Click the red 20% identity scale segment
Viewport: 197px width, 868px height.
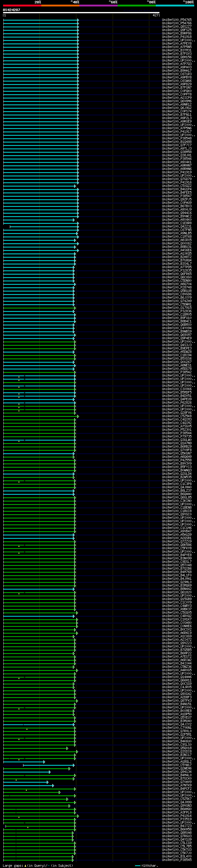point(22,6)
